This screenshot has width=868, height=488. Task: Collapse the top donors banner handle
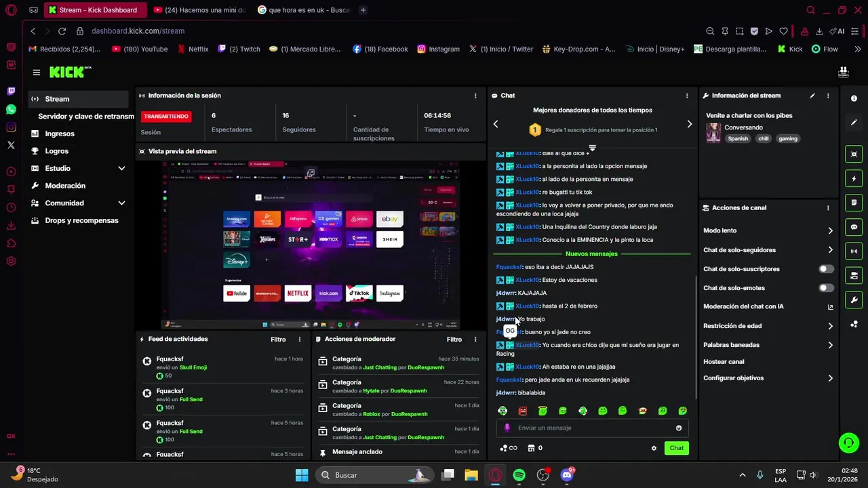pos(592,148)
